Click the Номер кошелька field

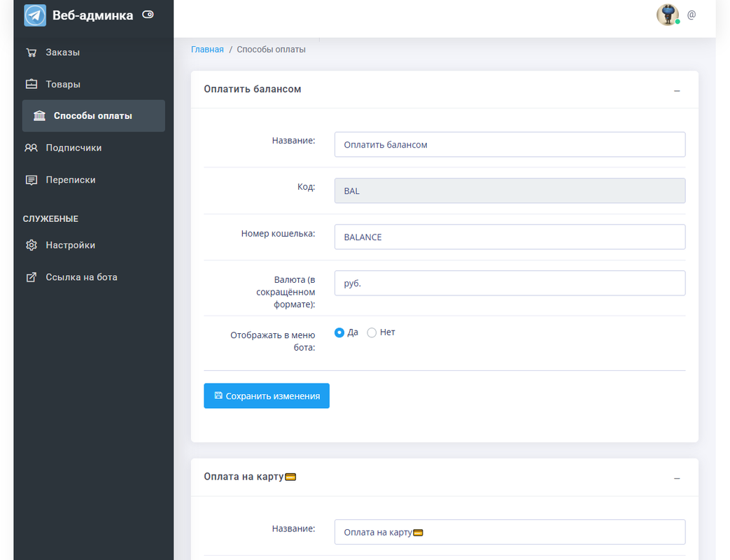(510, 237)
